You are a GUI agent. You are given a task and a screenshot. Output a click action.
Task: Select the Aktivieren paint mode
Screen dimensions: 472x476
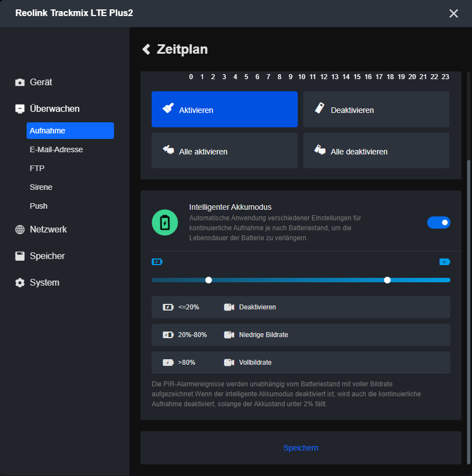[225, 109]
